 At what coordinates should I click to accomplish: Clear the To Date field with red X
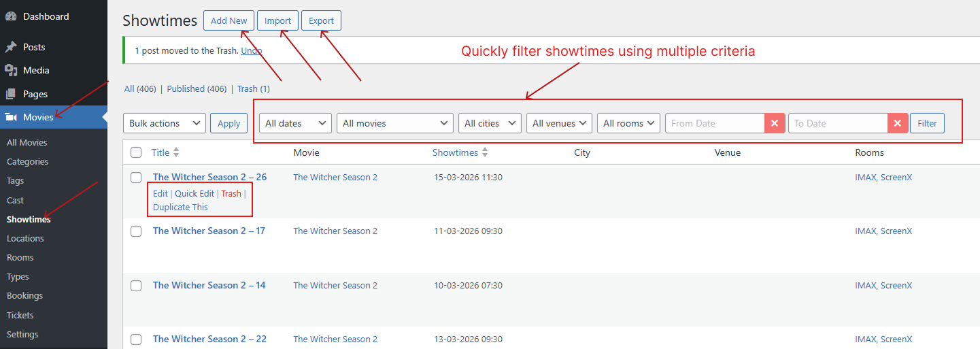(x=898, y=123)
